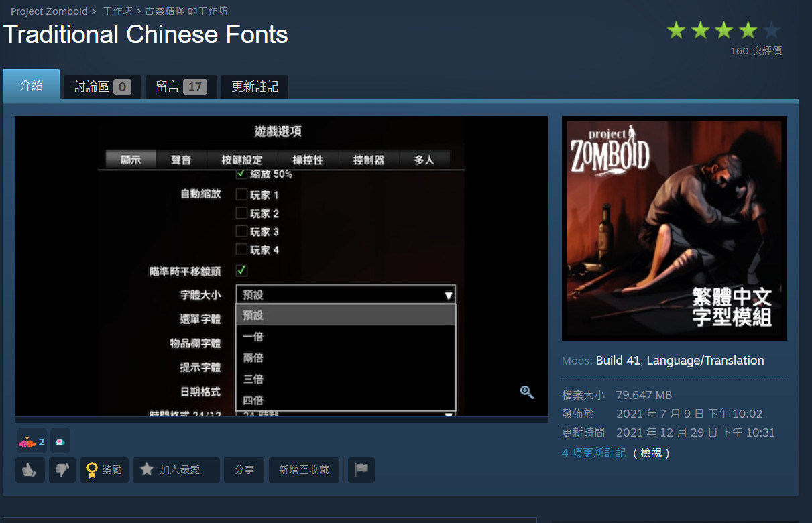This screenshot has width=812, height=523.
Task: Open 古靈精怪 的工作坊 breadcrumb link
Action: click(186, 11)
